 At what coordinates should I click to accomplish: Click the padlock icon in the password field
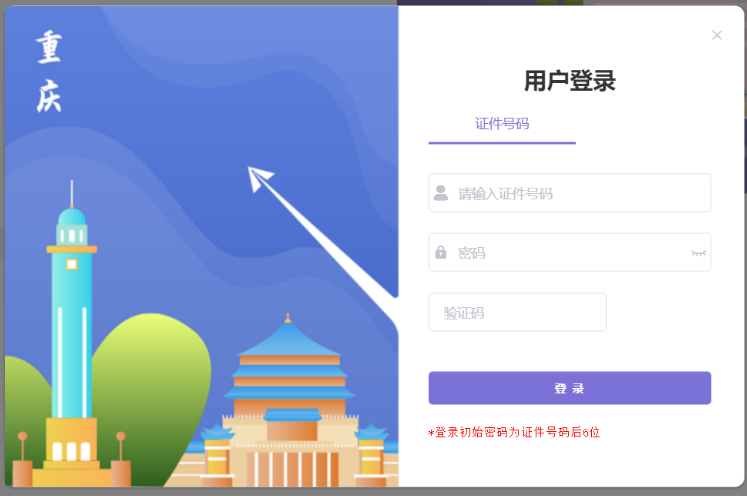pos(441,252)
